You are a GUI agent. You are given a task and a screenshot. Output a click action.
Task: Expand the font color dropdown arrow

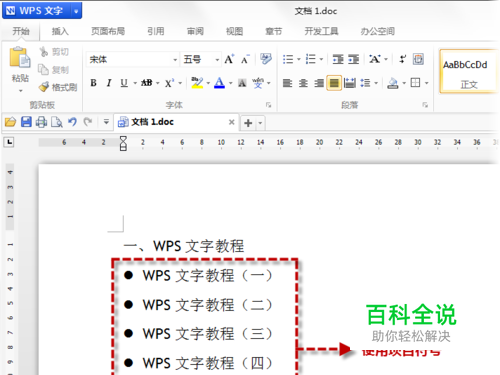pyautogui.click(x=230, y=83)
